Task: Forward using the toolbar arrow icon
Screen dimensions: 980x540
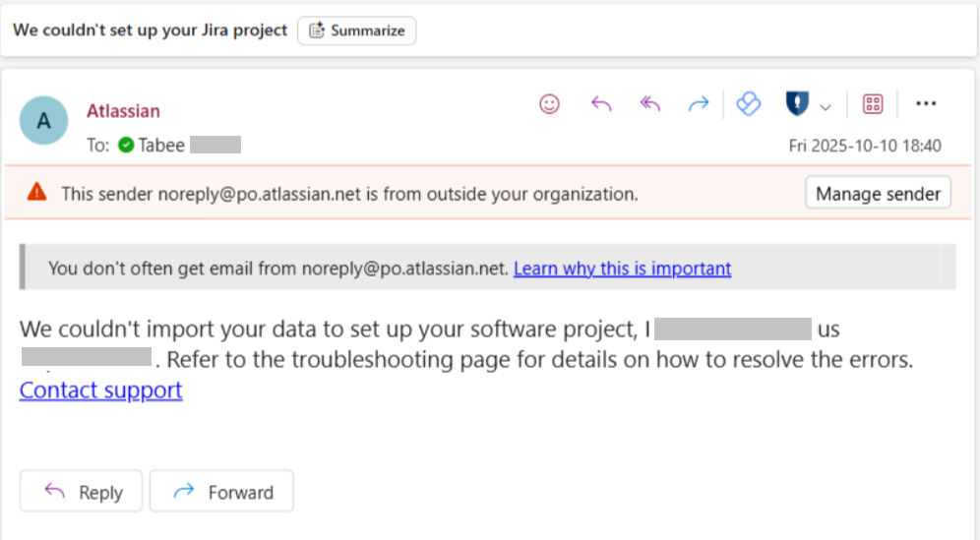Action: [699, 103]
